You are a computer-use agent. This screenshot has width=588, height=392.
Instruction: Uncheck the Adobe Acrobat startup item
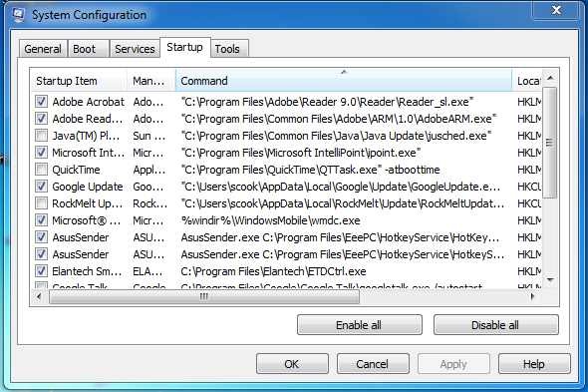(x=41, y=102)
